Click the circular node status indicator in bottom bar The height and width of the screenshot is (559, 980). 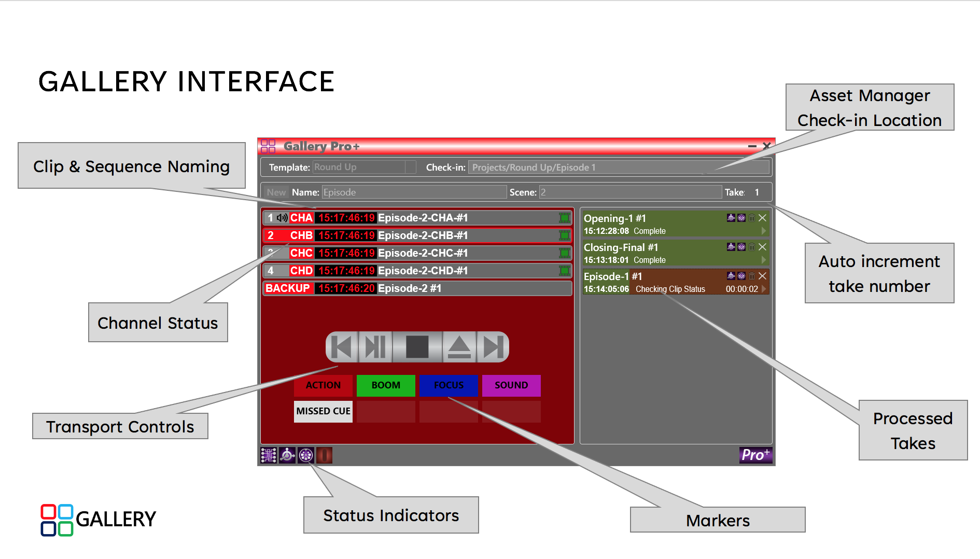click(306, 455)
